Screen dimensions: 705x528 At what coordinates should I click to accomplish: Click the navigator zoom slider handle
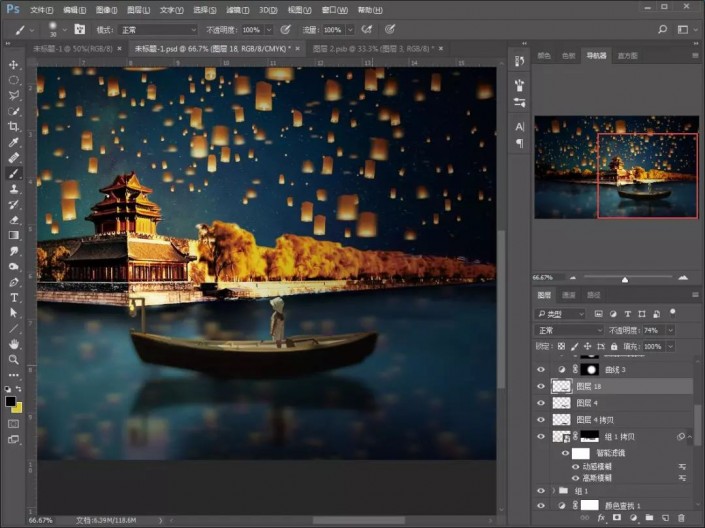[625, 279]
